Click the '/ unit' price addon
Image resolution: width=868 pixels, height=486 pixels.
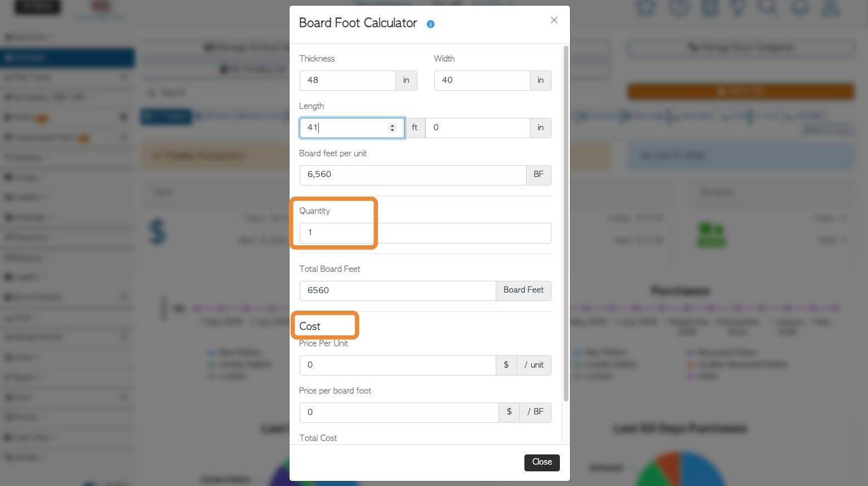click(x=533, y=365)
